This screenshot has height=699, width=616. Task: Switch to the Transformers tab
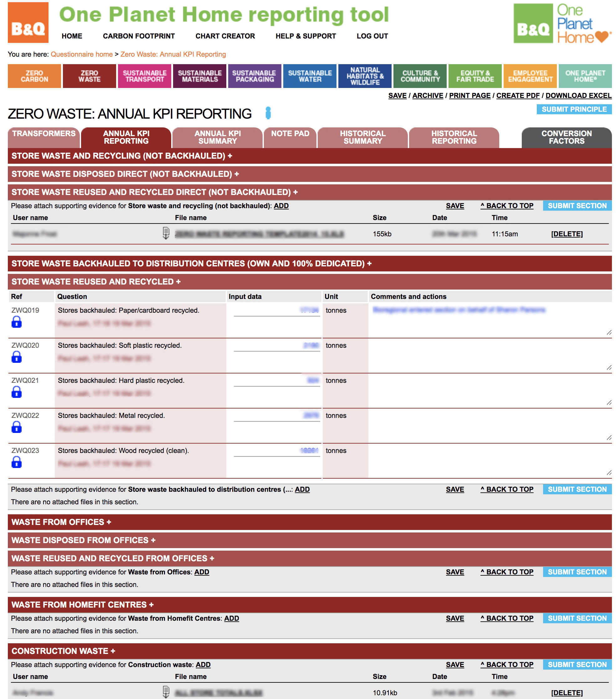pos(44,137)
